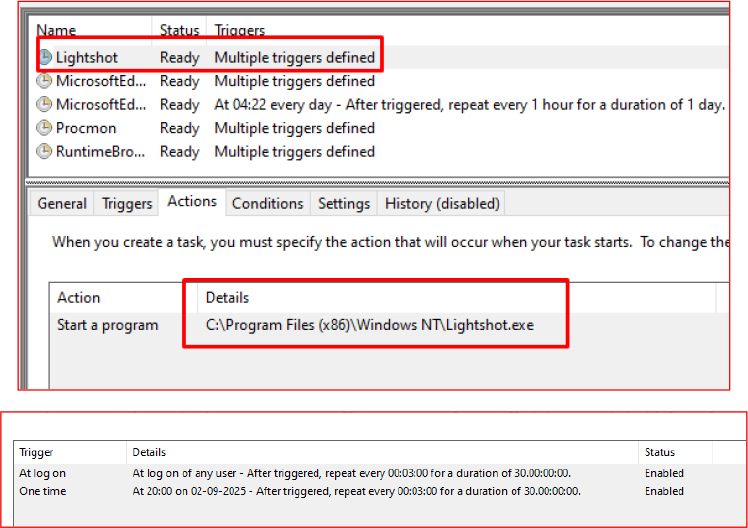Click the clock icon beside the 04:22 daily task
This screenshot has height=528, width=748.
coord(44,104)
